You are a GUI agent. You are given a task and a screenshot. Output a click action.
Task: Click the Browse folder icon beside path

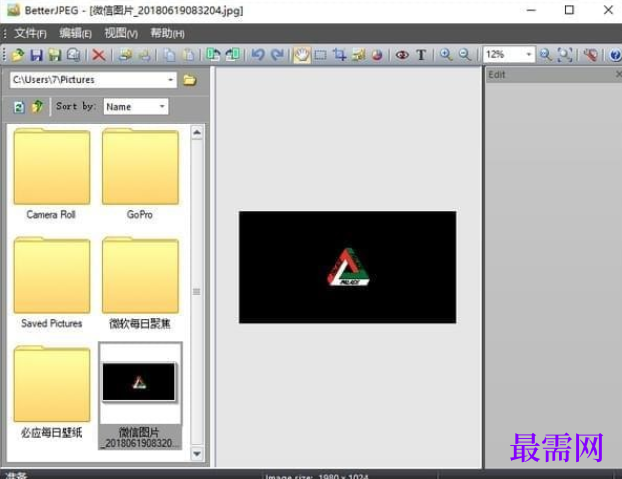click(190, 80)
